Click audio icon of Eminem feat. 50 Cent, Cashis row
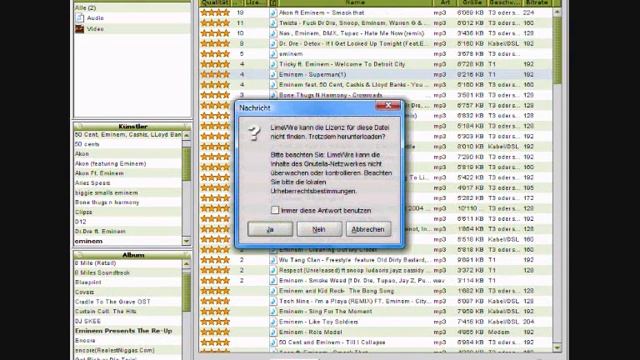 coord(273,85)
